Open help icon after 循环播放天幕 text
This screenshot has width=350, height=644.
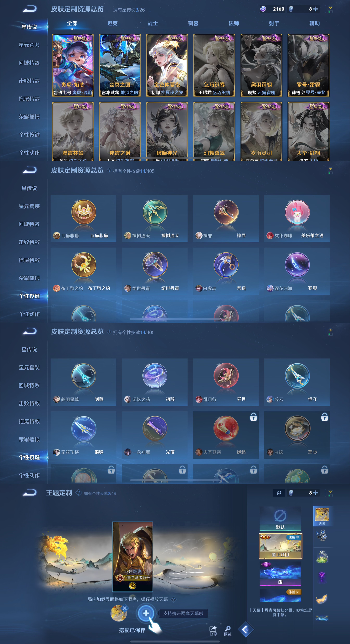(x=173, y=599)
